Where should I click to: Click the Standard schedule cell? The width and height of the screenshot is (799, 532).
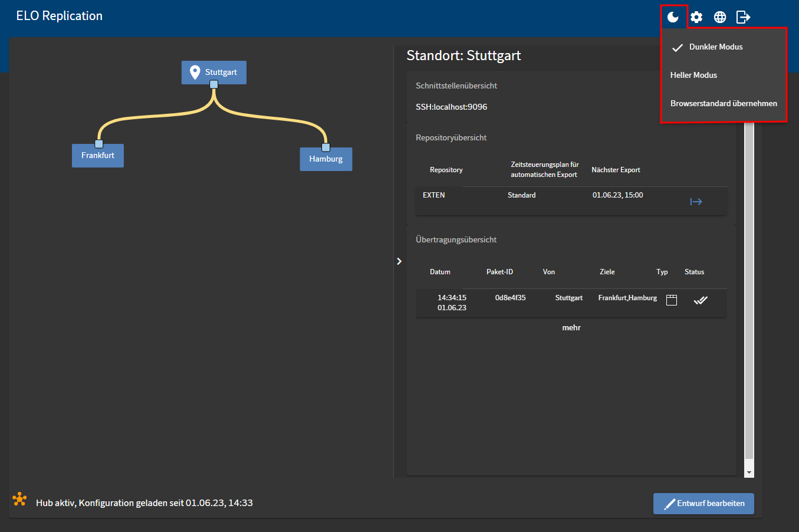pos(522,195)
